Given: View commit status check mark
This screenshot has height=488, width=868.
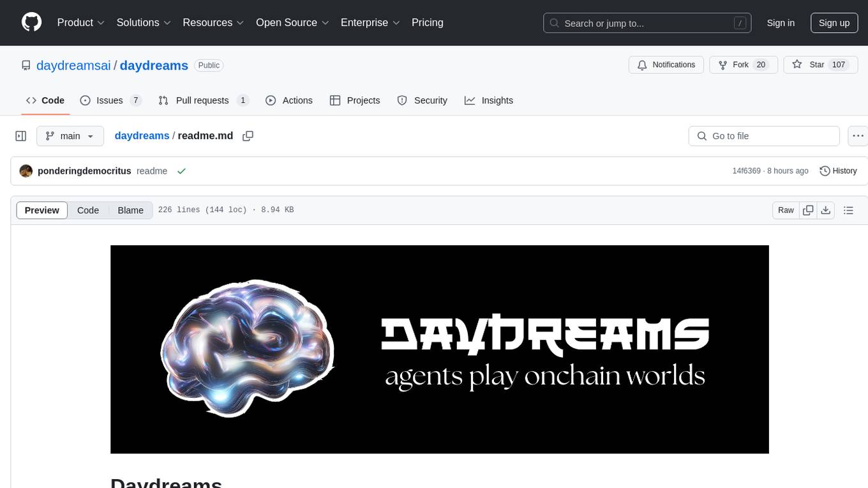Looking at the screenshot, I should [181, 171].
